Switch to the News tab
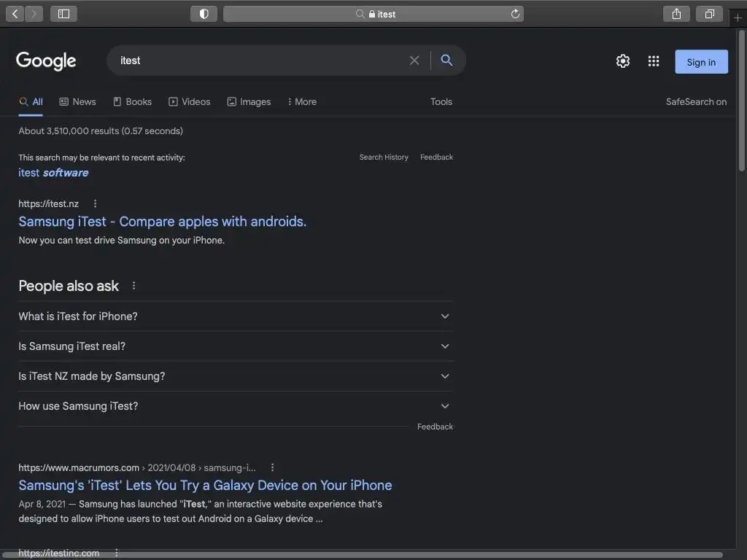Screen dimensions: 747x560 pyautogui.click(x=77, y=101)
